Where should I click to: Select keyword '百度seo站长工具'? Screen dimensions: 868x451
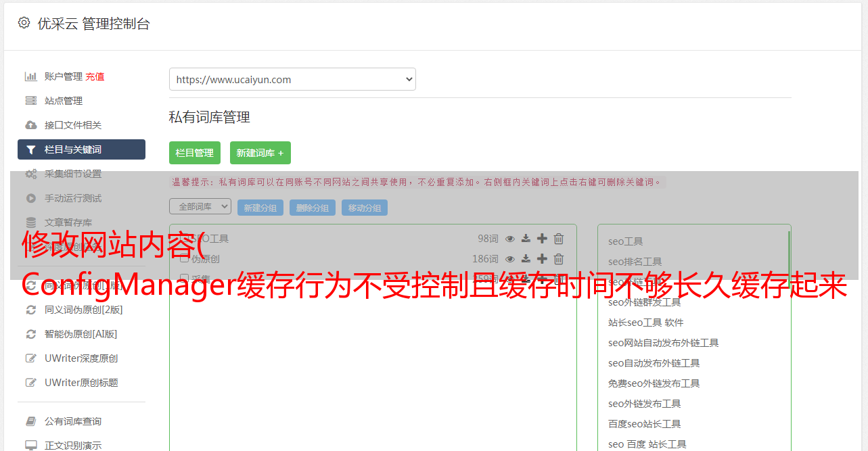point(645,424)
